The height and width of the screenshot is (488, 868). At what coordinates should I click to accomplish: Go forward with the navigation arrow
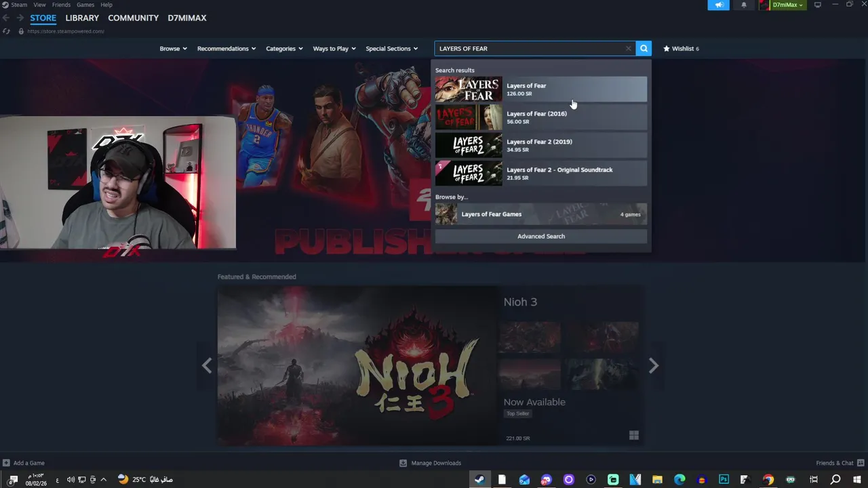tap(20, 18)
